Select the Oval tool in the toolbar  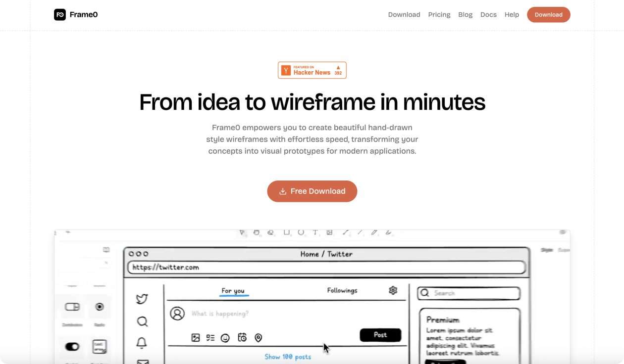(x=301, y=232)
